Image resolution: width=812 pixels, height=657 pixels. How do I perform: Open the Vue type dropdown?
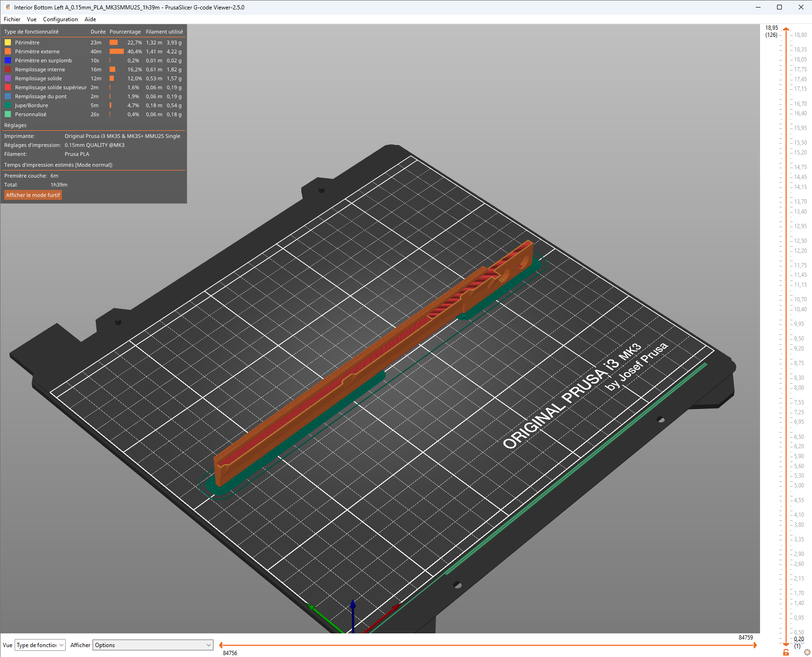coord(40,645)
